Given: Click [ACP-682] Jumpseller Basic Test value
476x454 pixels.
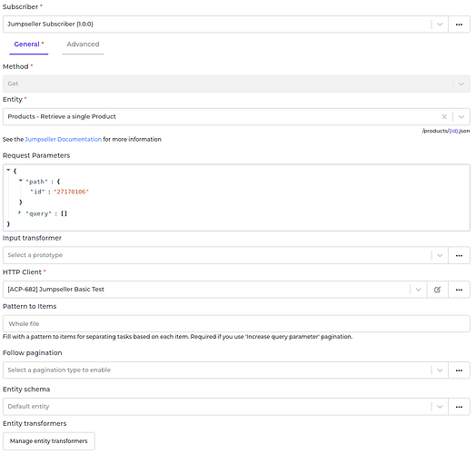Looking at the screenshot, I should pyautogui.click(x=55, y=290).
